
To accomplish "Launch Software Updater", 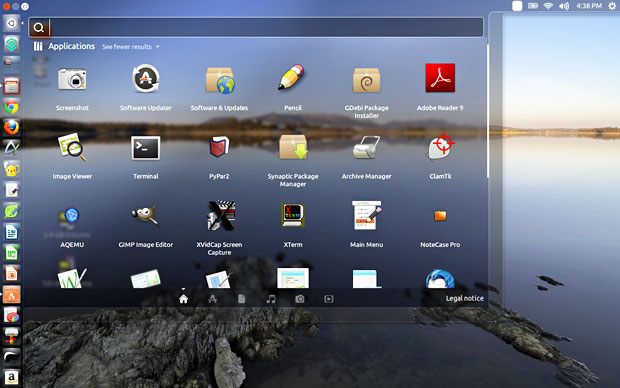I will pyautogui.click(x=146, y=79).
